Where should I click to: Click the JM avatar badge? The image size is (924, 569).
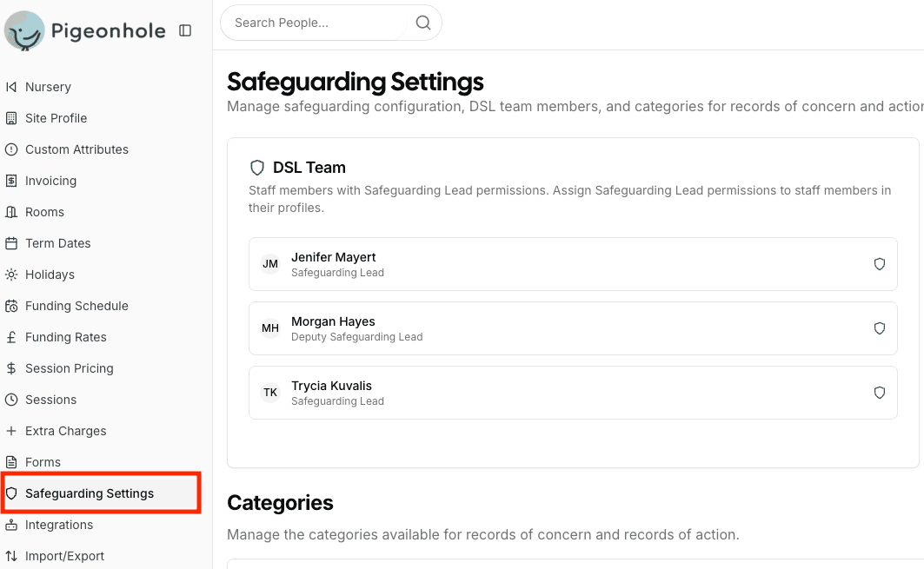pyautogui.click(x=270, y=264)
